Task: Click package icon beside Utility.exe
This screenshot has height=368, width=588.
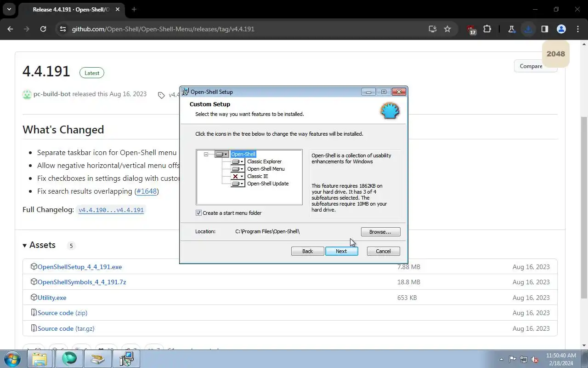Action: 34,297
